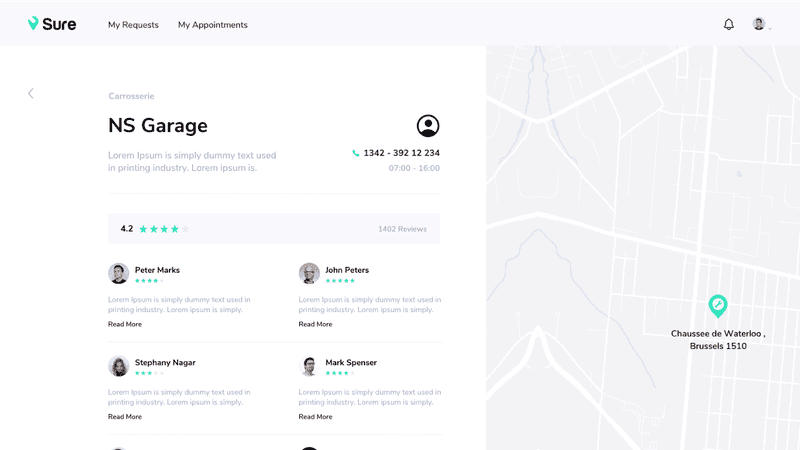Viewport: 800px width, 450px height.
Task: Open the user account avatar dropdown
Action: coord(761,24)
